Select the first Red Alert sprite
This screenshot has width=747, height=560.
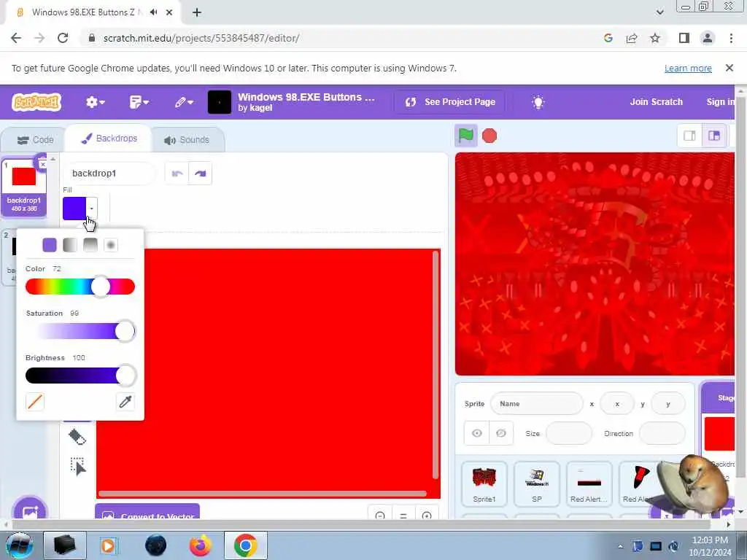pyautogui.click(x=589, y=483)
